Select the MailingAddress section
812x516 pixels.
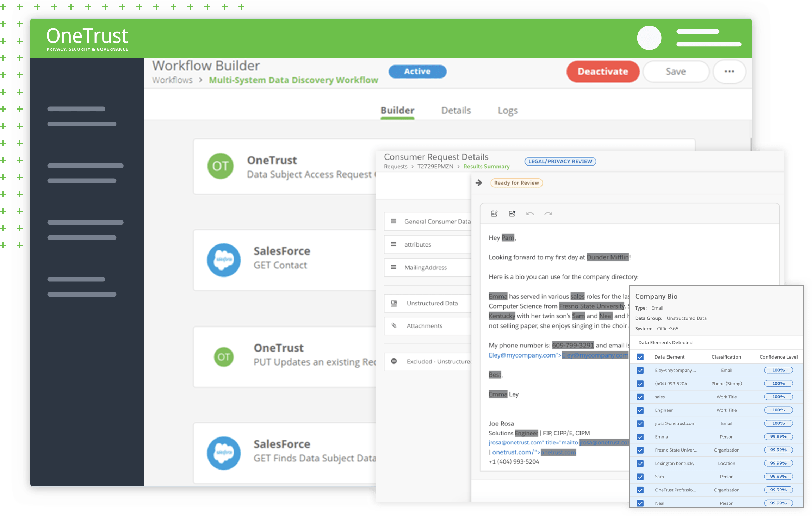(x=428, y=267)
